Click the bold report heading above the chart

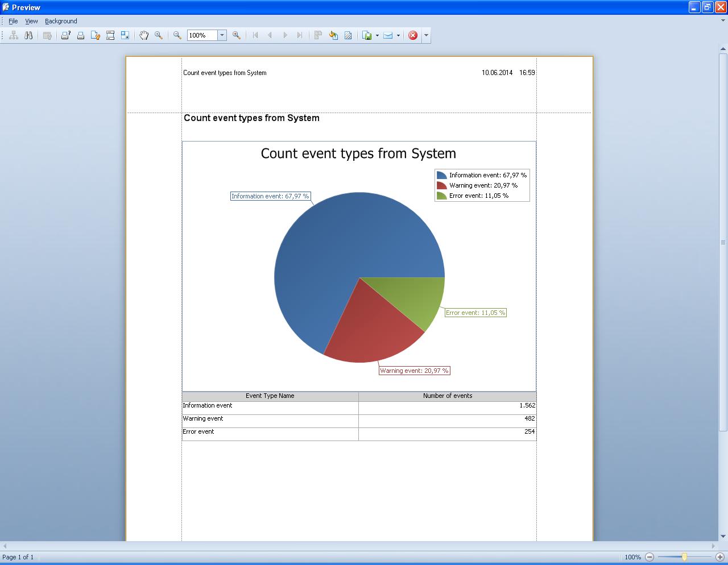[x=251, y=118]
